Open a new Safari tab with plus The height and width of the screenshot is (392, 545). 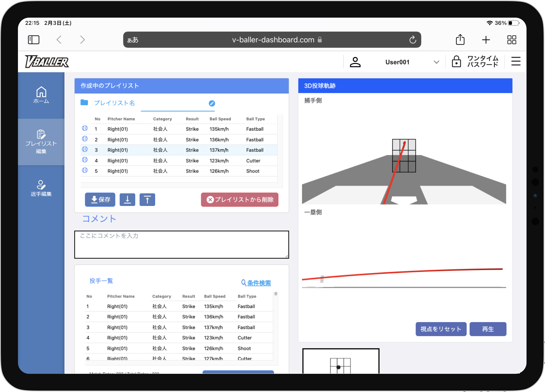tap(486, 40)
